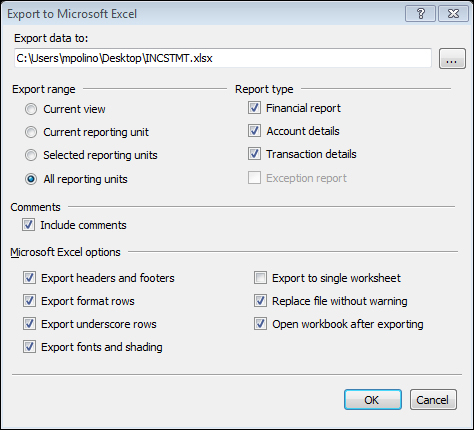Click the help question mark button
Image resolution: width=474 pixels, height=430 pixels.
[x=420, y=14]
